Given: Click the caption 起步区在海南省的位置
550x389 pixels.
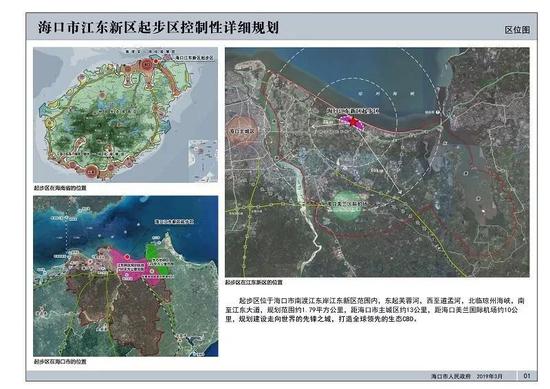Looking at the screenshot, I should coord(60,188).
